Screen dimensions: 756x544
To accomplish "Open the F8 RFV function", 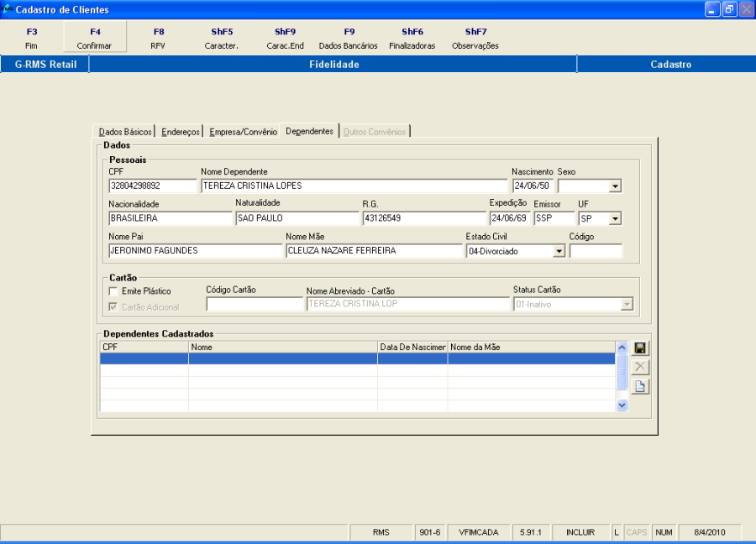I will pos(158,39).
